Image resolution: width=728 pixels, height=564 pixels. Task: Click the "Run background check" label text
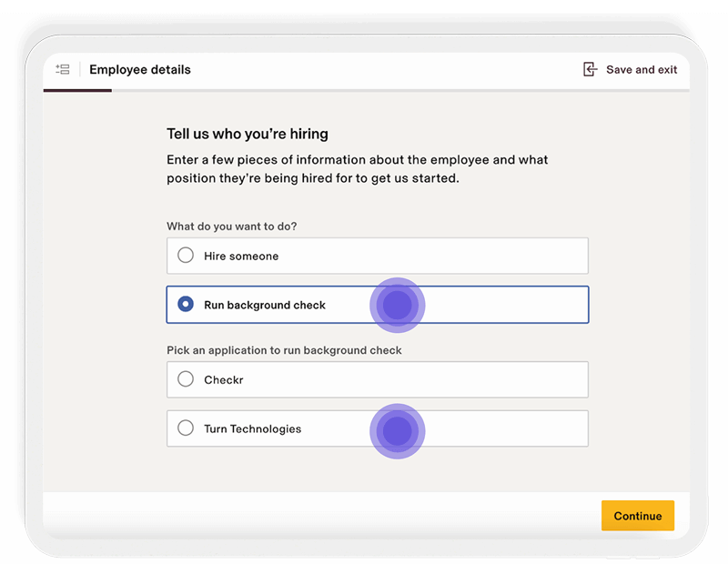point(265,306)
